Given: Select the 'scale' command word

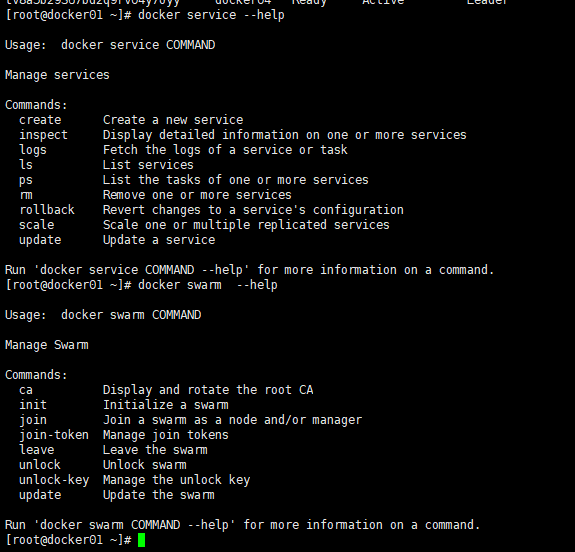Looking at the screenshot, I should [x=37, y=225].
